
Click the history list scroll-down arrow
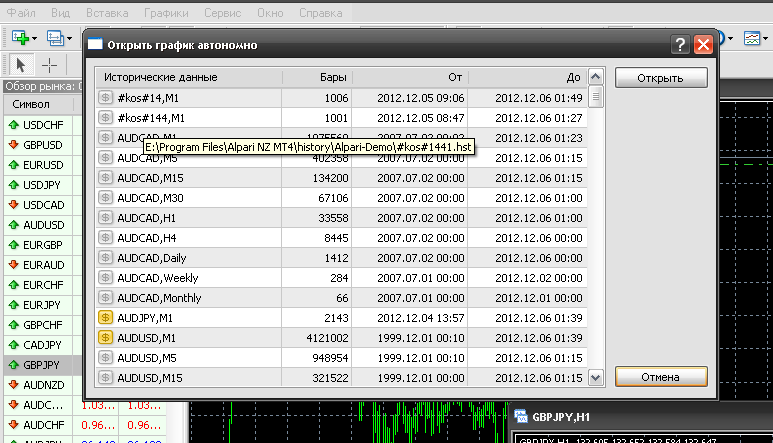pos(596,378)
